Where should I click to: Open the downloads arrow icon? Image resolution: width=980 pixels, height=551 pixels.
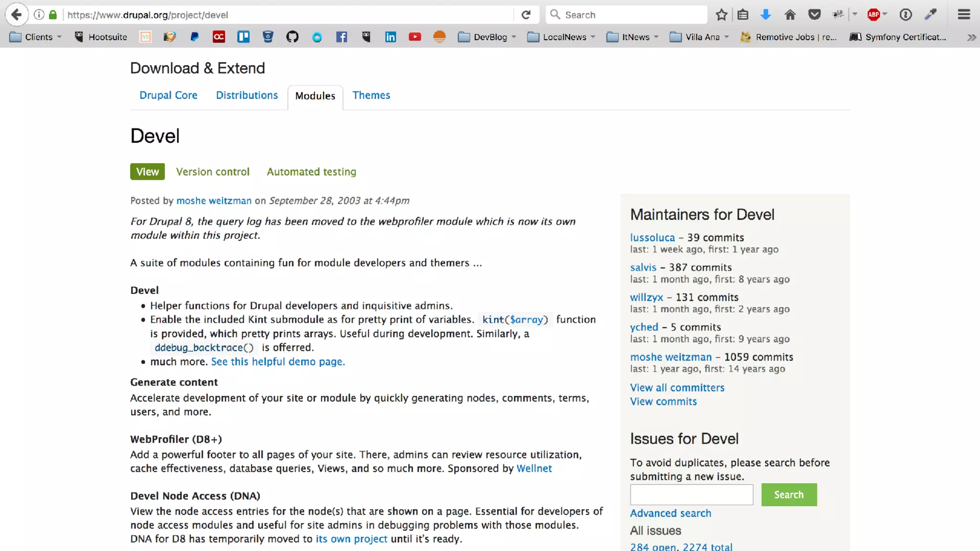[x=766, y=15]
